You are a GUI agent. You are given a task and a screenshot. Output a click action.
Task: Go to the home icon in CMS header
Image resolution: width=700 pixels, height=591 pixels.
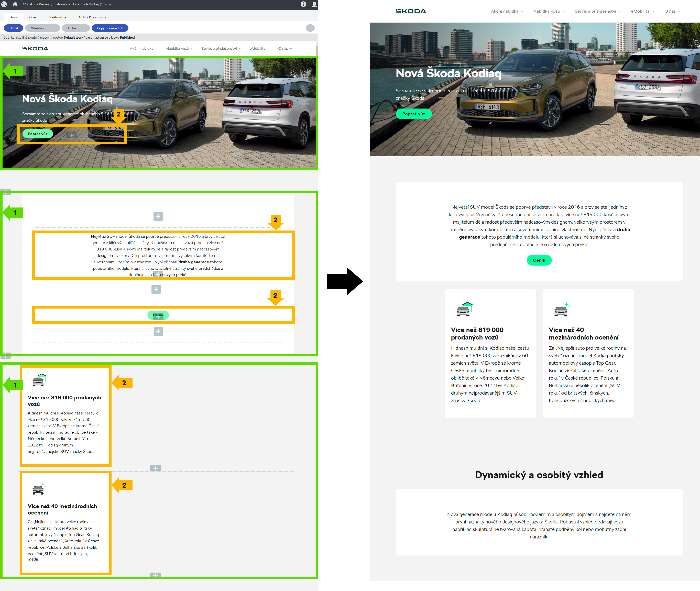coord(15,4)
